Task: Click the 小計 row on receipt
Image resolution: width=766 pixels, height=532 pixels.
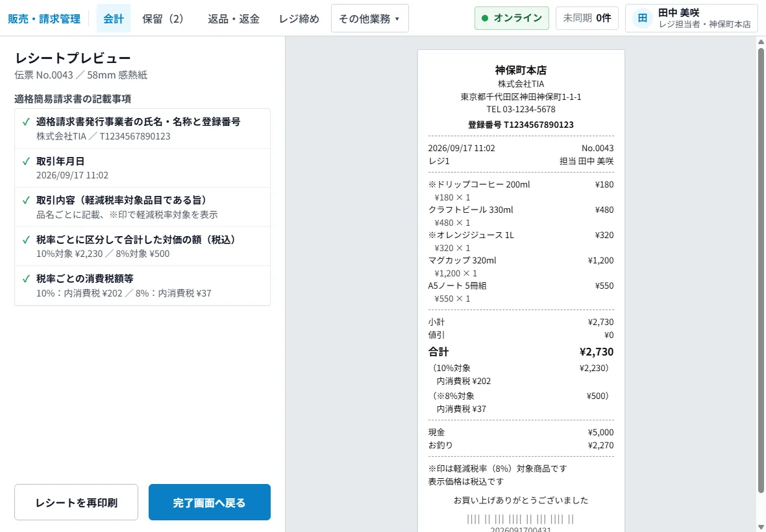Action: [x=521, y=322]
